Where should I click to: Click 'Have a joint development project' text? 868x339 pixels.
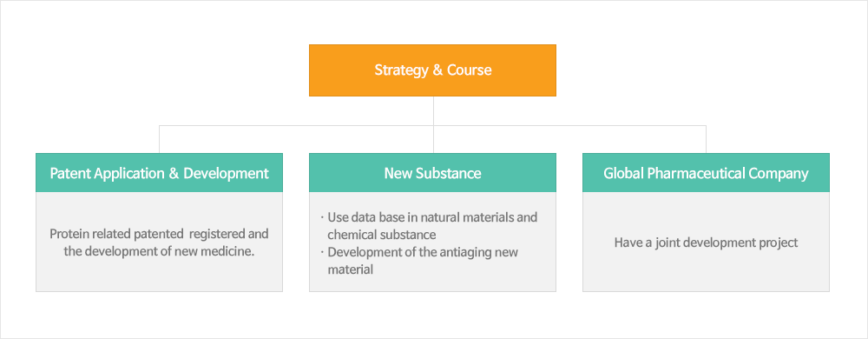pos(706,243)
